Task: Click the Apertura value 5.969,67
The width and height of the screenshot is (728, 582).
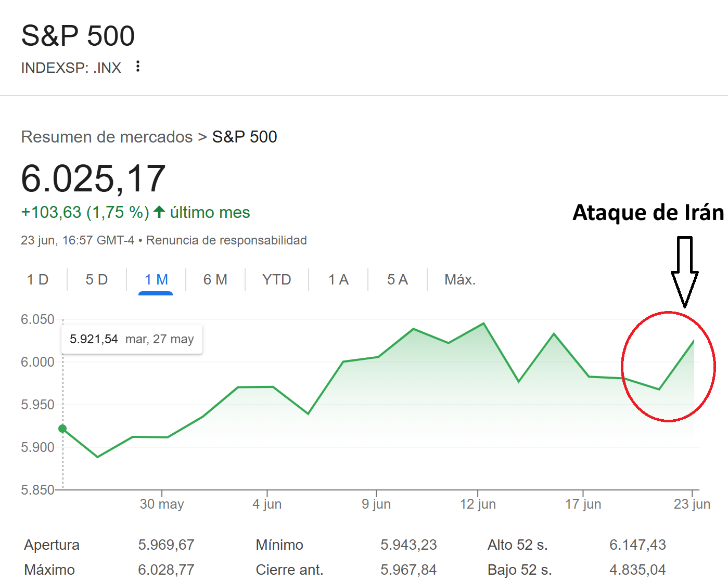Action: point(166,545)
